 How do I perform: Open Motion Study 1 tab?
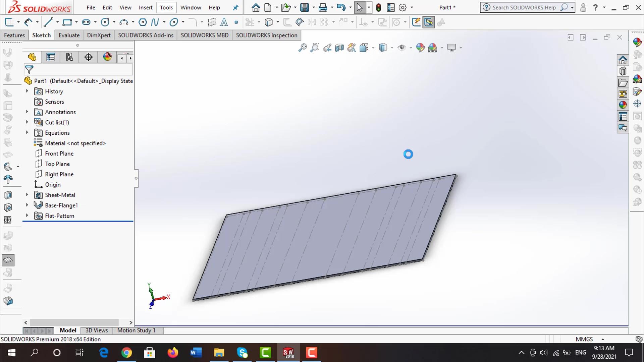[x=136, y=330]
